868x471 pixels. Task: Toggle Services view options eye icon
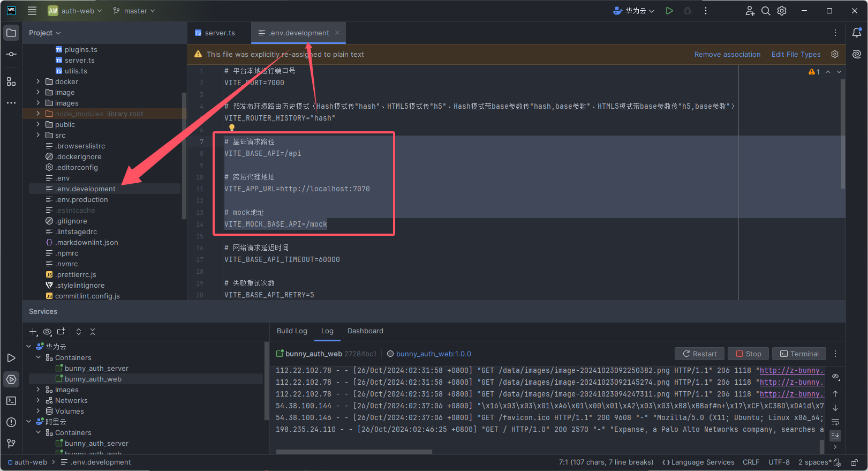47,332
